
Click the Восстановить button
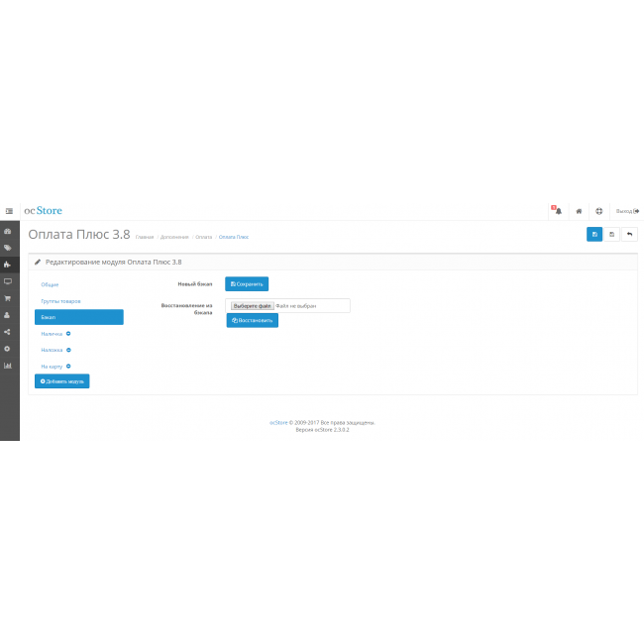(252, 321)
